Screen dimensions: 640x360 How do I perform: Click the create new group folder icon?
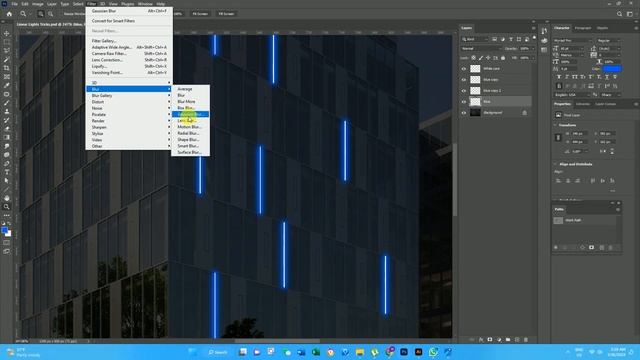[x=508, y=340]
